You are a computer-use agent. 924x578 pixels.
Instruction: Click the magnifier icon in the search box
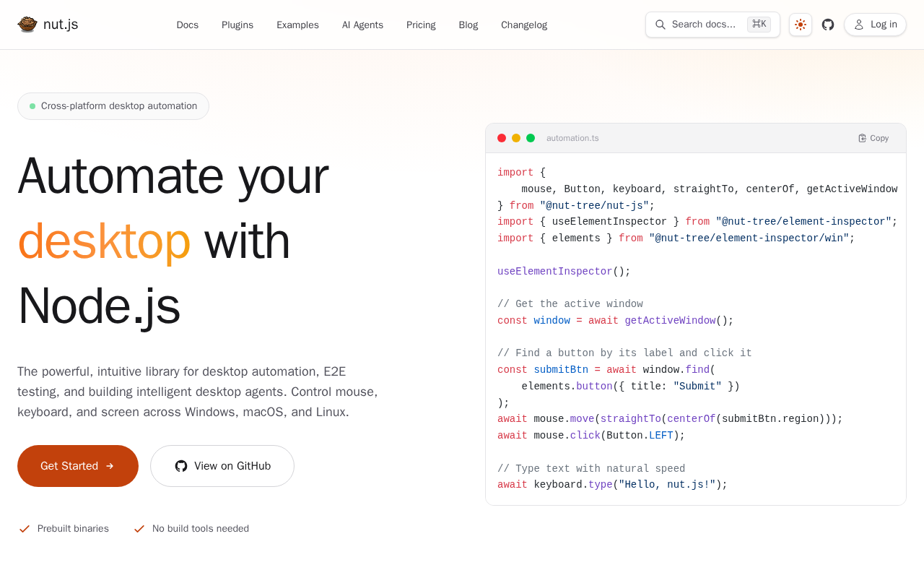(x=661, y=25)
